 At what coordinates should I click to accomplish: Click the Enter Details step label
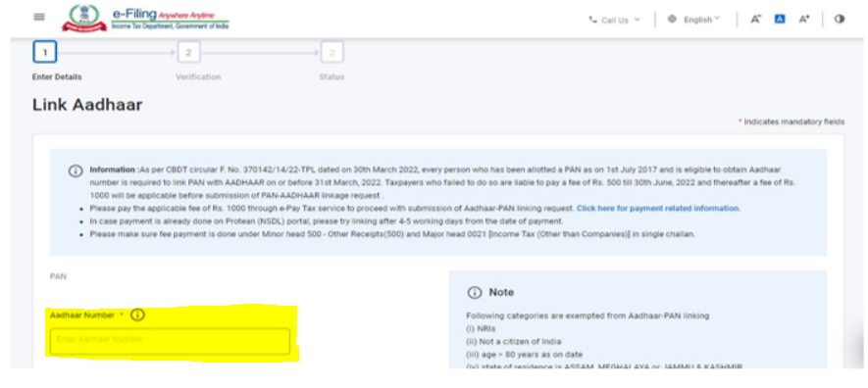57,76
